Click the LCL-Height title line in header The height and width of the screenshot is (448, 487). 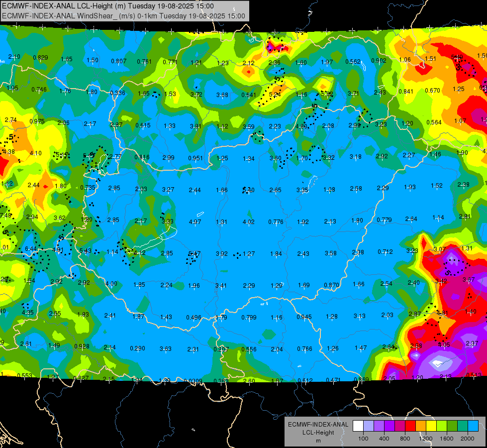point(108,6)
